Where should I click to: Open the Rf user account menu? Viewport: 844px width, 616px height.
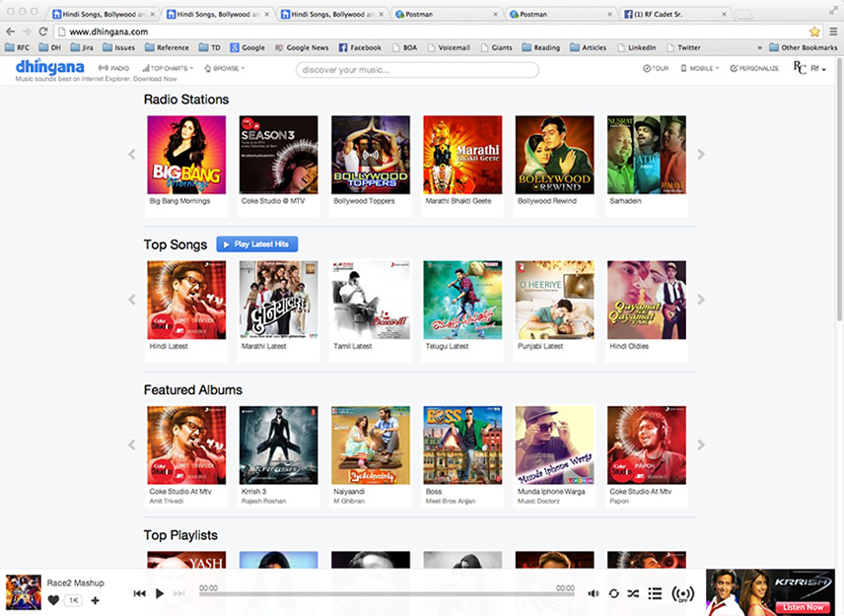[809, 68]
